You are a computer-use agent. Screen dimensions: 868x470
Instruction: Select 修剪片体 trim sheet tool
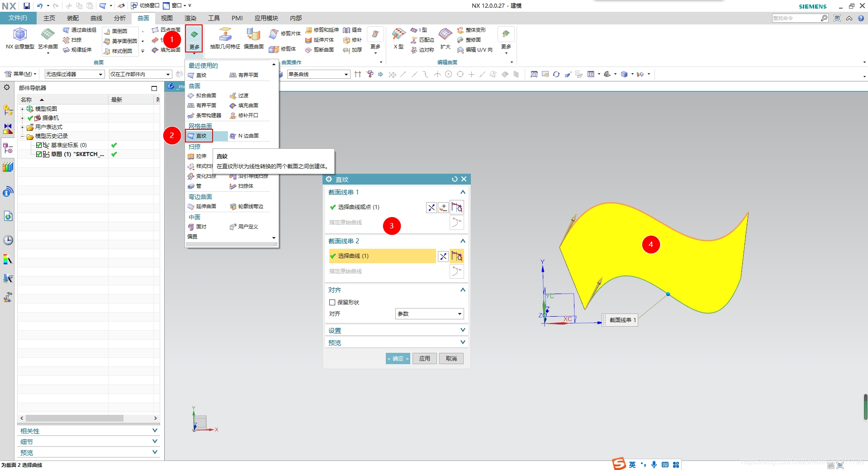285,33
